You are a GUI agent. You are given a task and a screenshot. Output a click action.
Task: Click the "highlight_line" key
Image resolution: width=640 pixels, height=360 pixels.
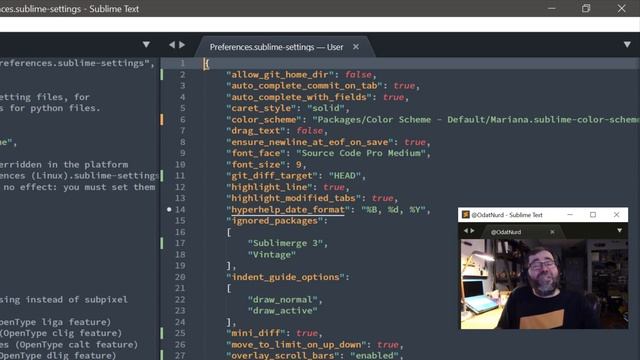point(269,187)
